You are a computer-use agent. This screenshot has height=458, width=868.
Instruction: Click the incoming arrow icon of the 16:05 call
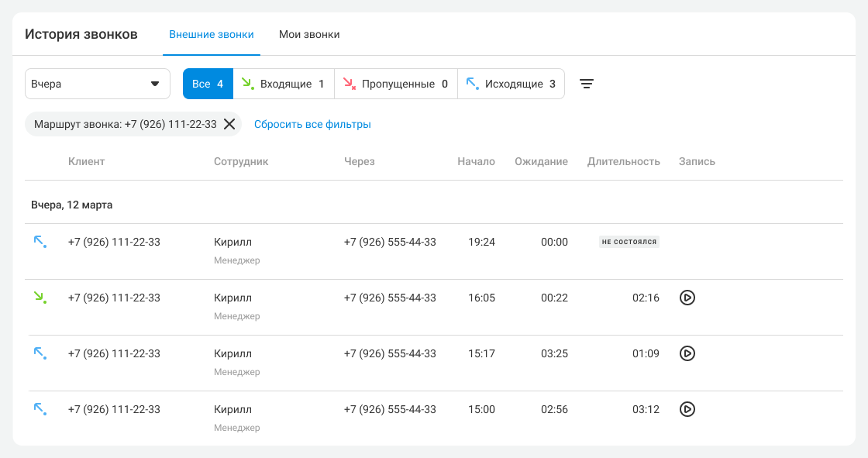[x=40, y=298]
